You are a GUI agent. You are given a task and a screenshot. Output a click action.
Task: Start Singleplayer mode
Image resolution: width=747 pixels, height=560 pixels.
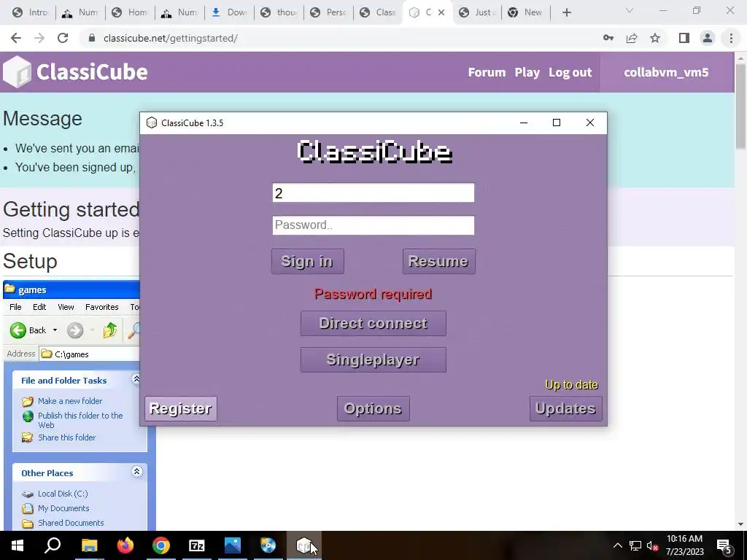coord(373,359)
